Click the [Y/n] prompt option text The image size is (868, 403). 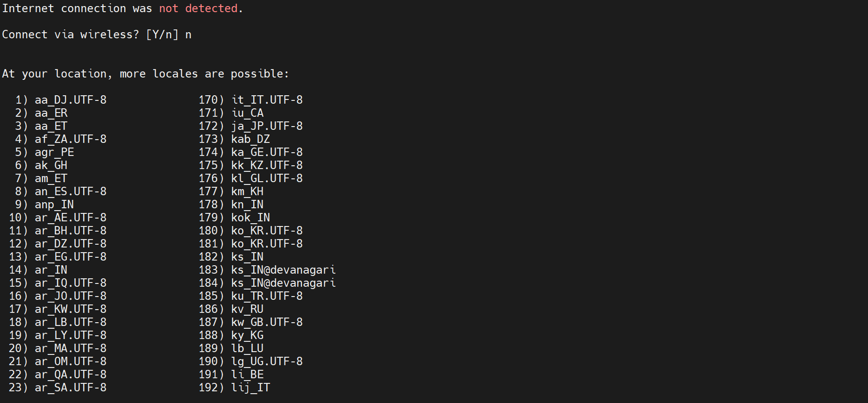click(162, 35)
